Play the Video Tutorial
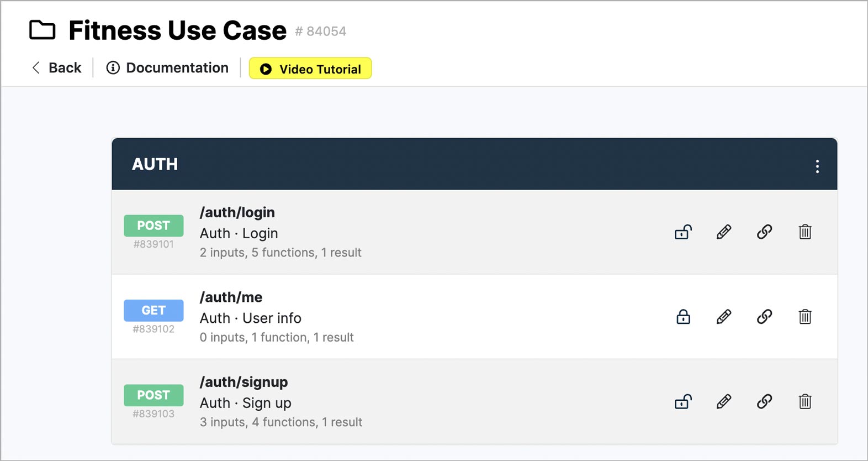 coord(310,69)
